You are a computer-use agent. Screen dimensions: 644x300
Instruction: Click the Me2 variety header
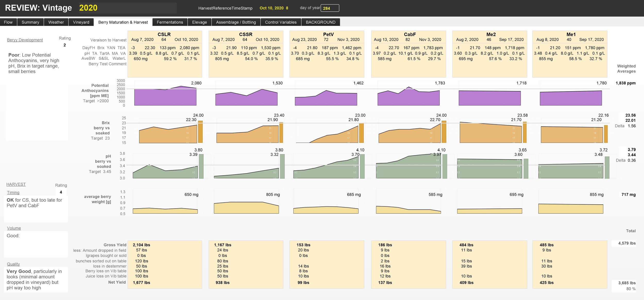pyautogui.click(x=491, y=34)
